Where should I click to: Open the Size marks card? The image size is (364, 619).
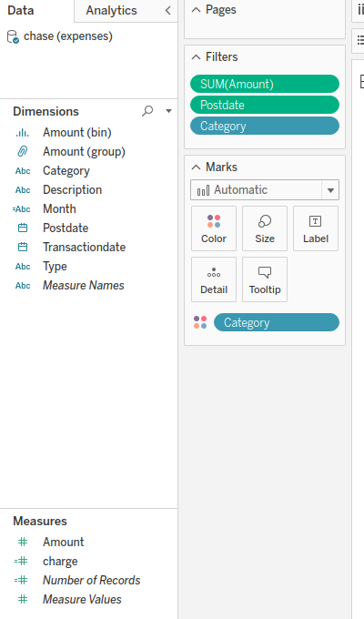265,228
